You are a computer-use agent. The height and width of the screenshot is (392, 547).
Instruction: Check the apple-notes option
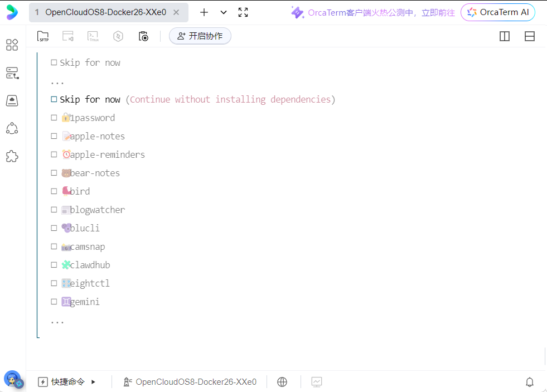54,136
